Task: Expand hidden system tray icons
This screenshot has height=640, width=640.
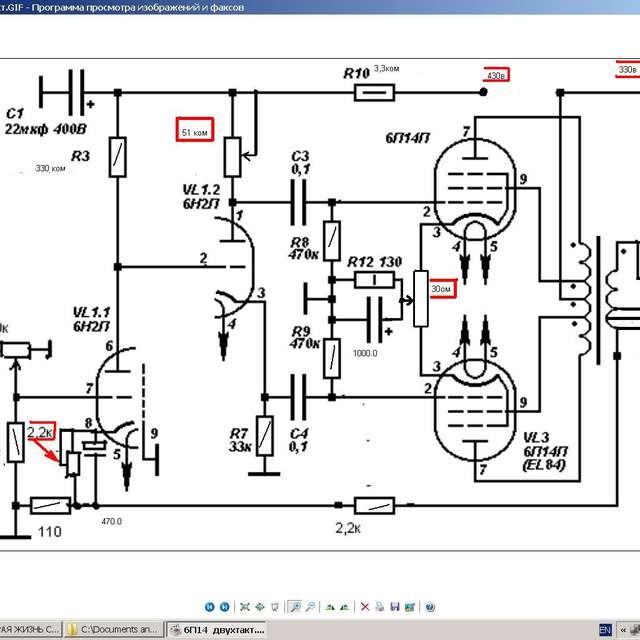Action: pos(622,630)
